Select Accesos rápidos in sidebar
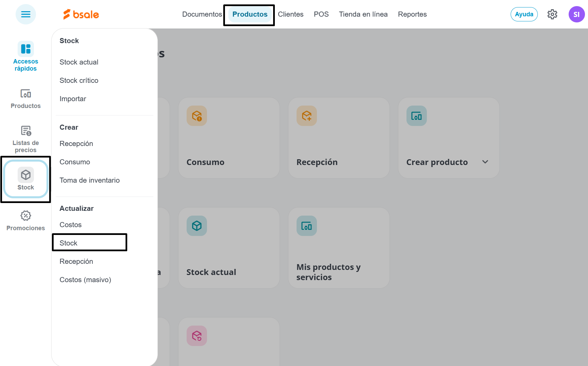The width and height of the screenshot is (588, 366). [x=26, y=56]
